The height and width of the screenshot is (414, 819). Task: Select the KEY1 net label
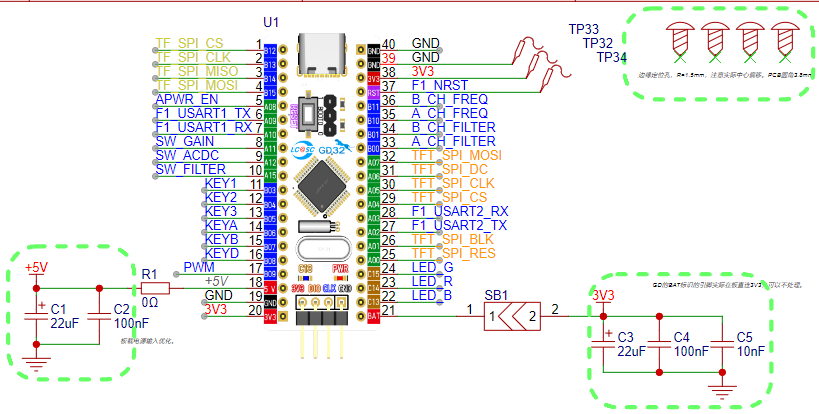[x=221, y=183]
